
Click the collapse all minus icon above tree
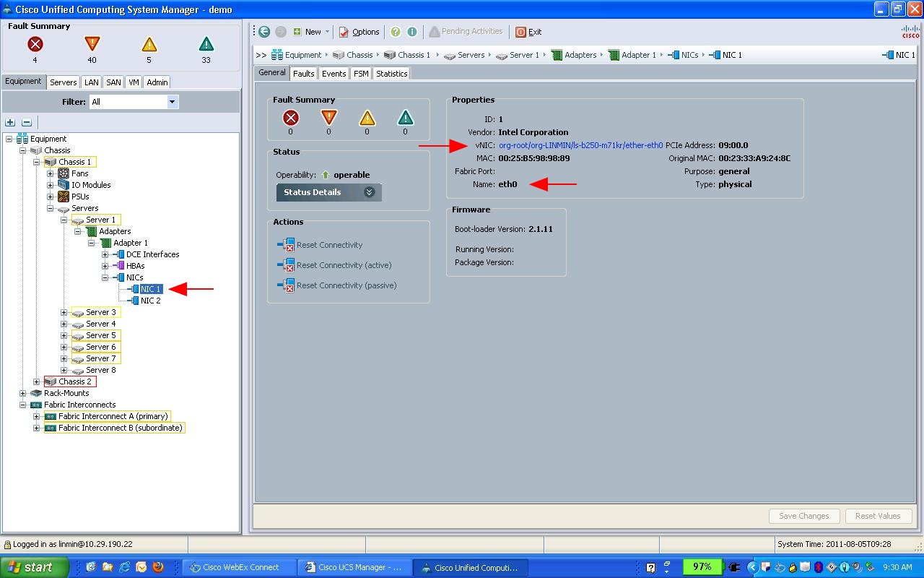point(27,122)
